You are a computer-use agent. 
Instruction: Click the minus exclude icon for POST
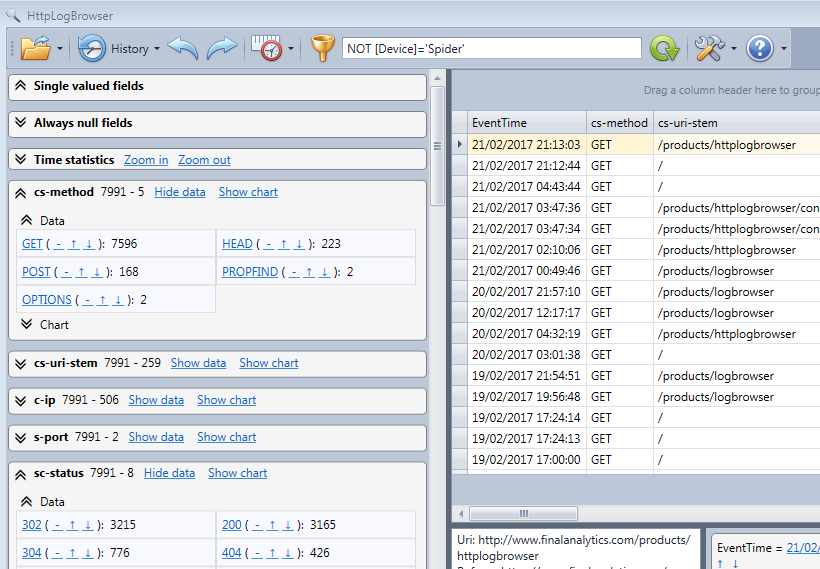pos(66,272)
